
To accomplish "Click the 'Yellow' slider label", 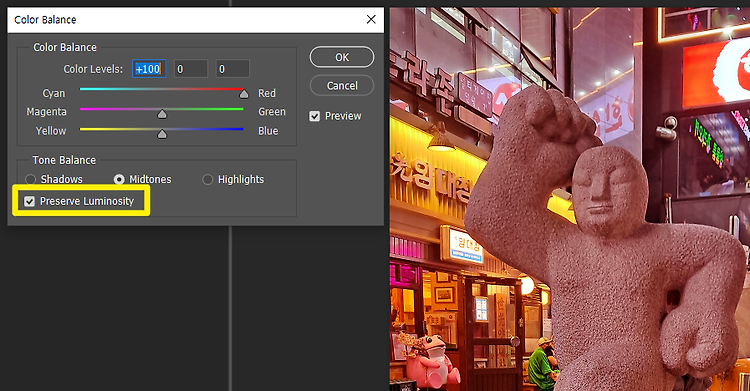I will click(x=51, y=131).
